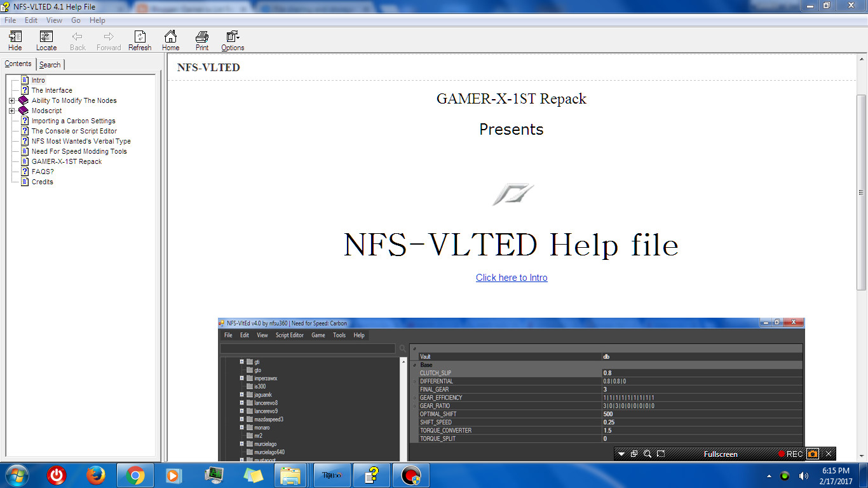868x488 pixels.
Task: Print the current help topic
Action: pyautogui.click(x=201, y=40)
